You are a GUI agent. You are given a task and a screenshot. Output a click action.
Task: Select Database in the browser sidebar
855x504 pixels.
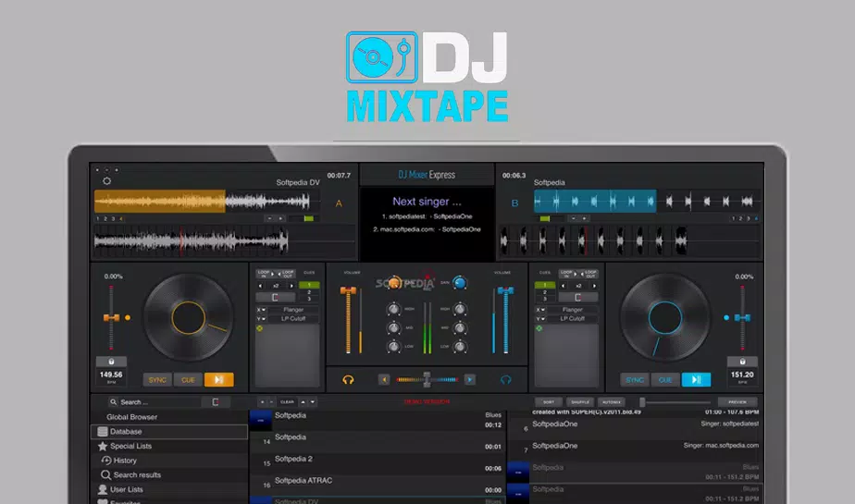126,432
